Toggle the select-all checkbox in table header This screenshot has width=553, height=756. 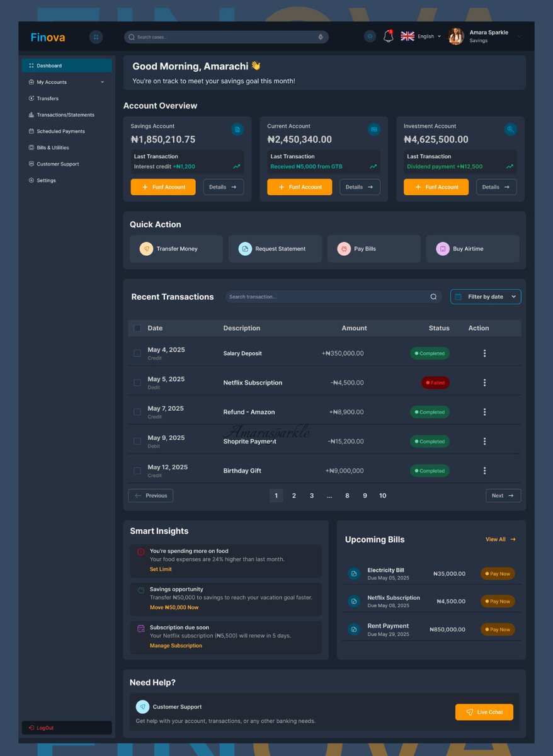pos(137,328)
